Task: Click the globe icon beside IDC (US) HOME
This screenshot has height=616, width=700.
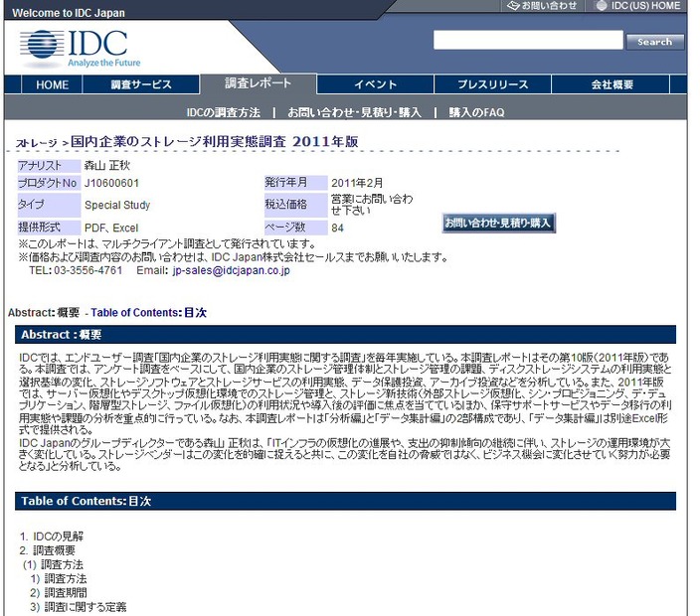Action: pos(602,5)
